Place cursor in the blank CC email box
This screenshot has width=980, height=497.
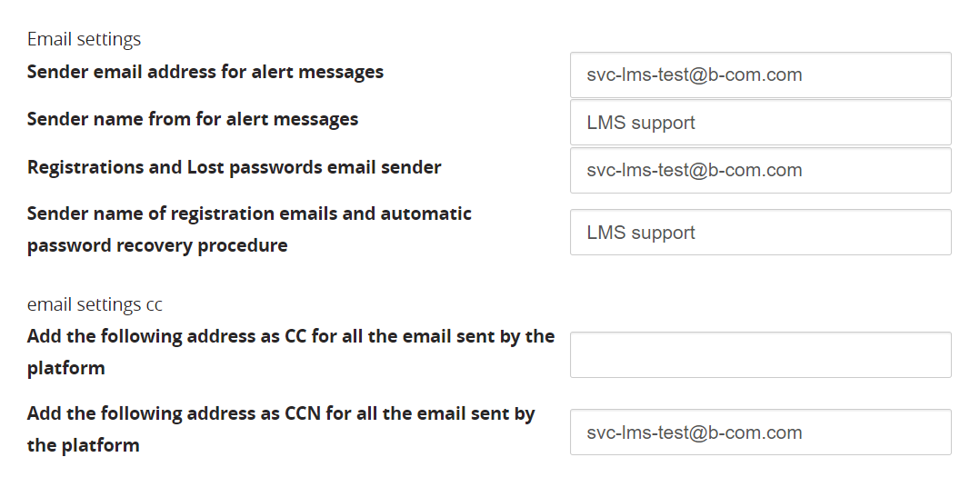point(760,354)
